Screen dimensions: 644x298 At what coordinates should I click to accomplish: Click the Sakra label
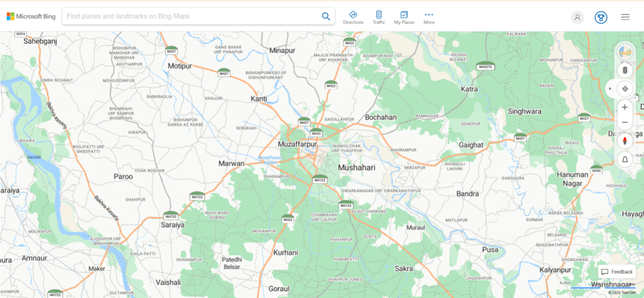pyautogui.click(x=403, y=268)
